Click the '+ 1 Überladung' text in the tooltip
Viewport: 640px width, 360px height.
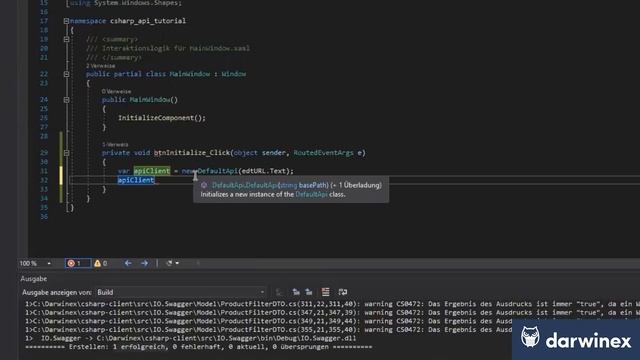(x=356, y=185)
